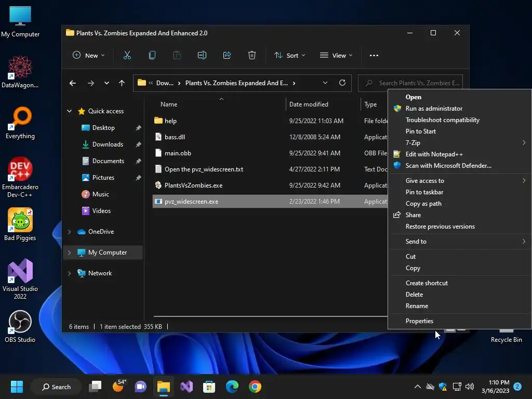The width and height of the screenshot is (532, 399).
Task: Expand the OneDrive tree node
Action: point(70,232)
